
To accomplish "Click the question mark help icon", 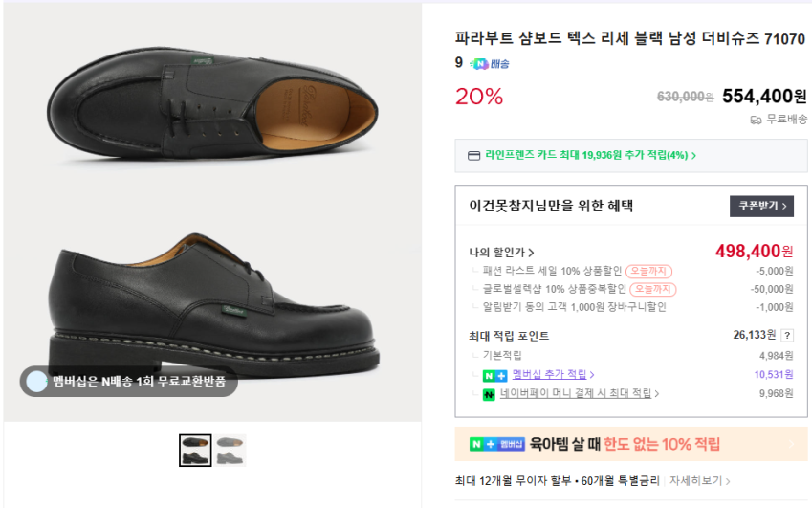I will [x=787, y=336].
